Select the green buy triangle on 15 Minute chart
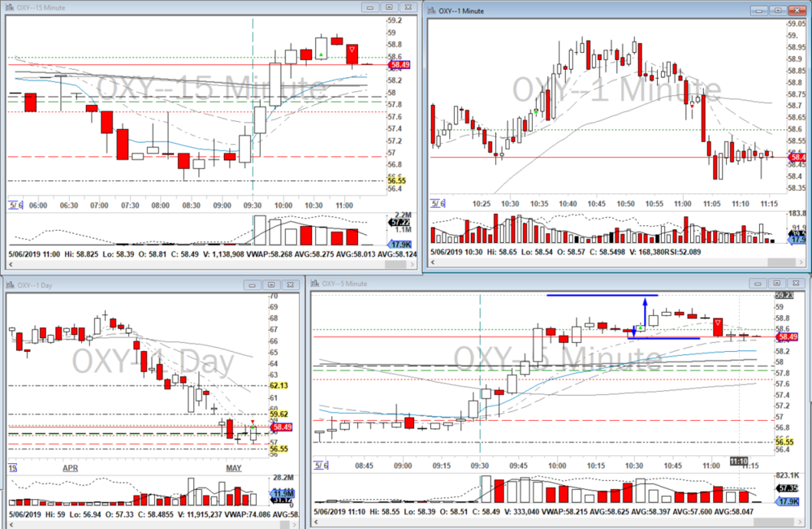 (322, 55)
